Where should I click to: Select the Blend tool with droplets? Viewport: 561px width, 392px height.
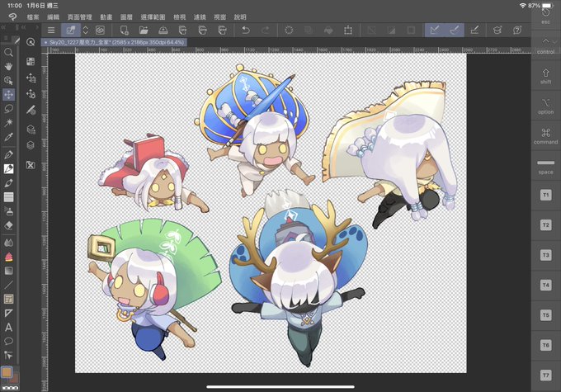click(8, 243)
